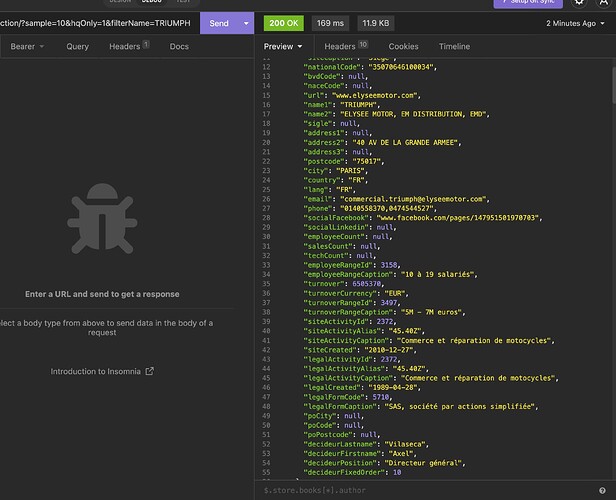
Task: Click the 200 OK status badge
Action: coord(284,23)
